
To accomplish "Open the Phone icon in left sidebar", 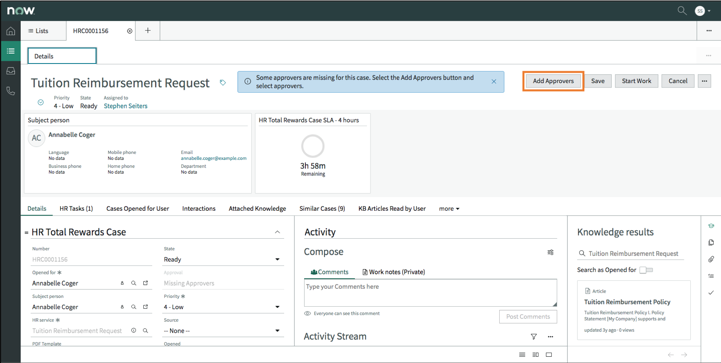I will click(10, 91).
